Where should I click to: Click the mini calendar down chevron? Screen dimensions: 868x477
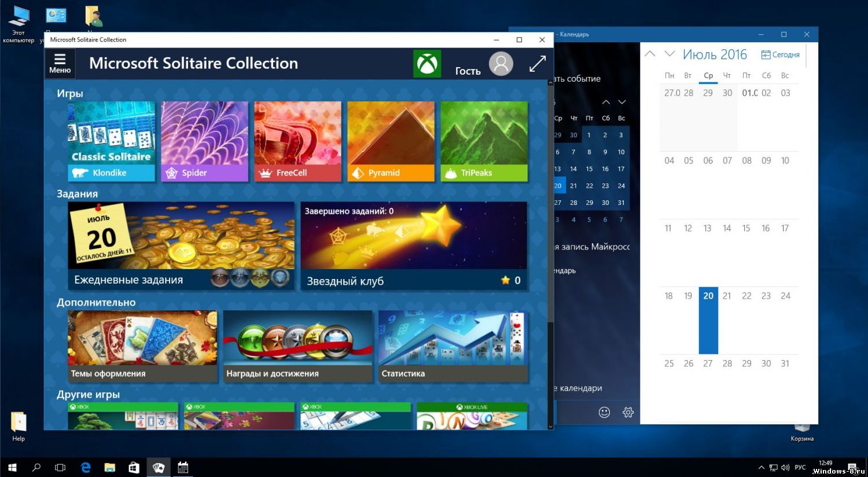(x=622, y=102)
